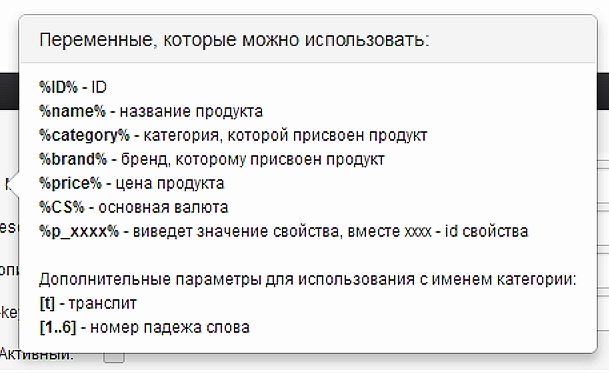Click the [t] транслит parameter
Image resolution: width=609 pixels, height=373 pixels.
coord(88,303)
